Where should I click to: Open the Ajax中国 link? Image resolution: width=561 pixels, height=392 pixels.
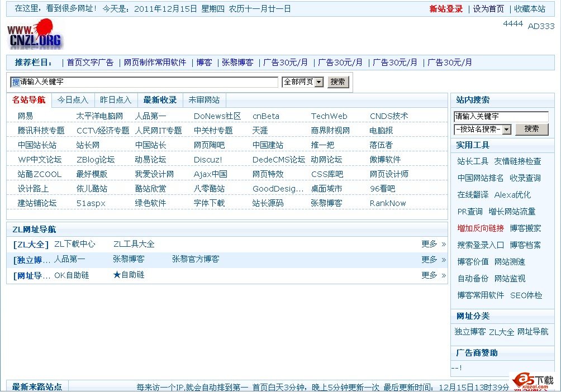pyautogui.click(x=210, y=174)
